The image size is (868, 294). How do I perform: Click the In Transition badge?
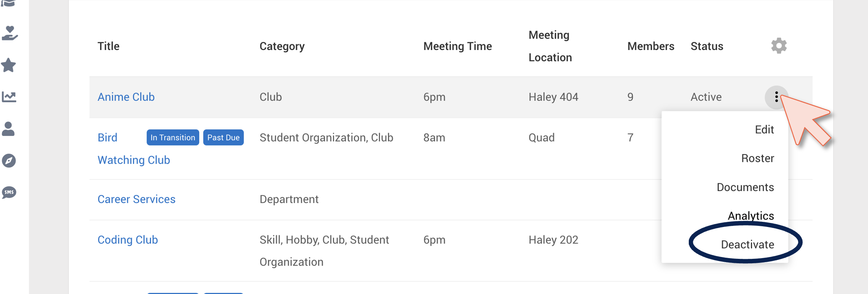(173, 138)
